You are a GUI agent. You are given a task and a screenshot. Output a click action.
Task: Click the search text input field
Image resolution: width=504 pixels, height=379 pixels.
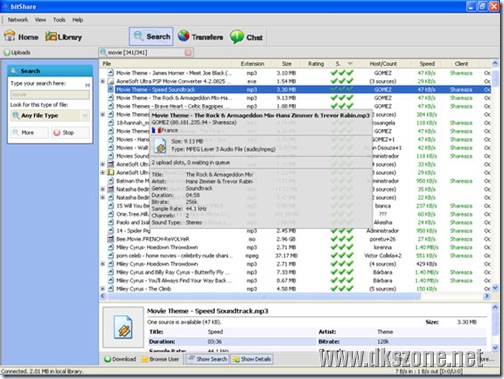50,95
